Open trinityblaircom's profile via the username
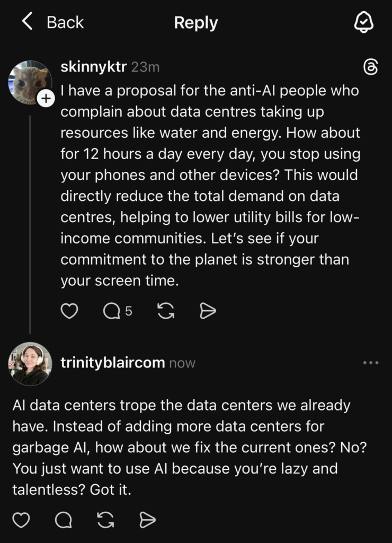This screenshot has width=392, height=543. click(x=111, y=363)
